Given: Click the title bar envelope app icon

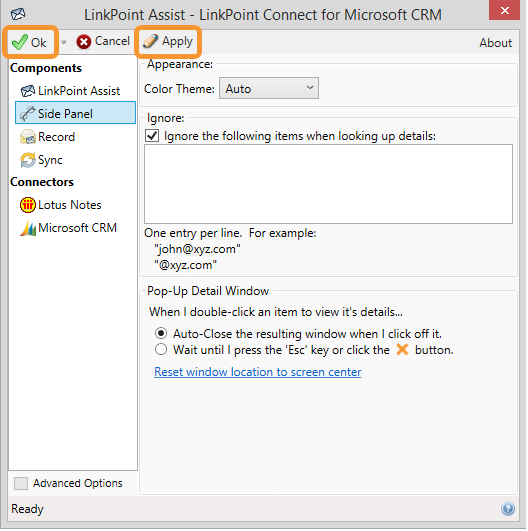Looking at the screenshot, I should click(x=18, y=14).
